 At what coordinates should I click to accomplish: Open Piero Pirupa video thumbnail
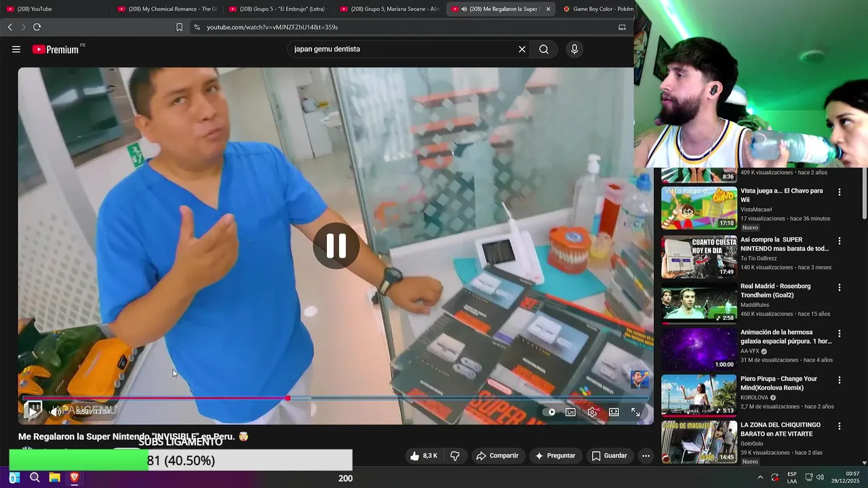[x=698, y=396]
